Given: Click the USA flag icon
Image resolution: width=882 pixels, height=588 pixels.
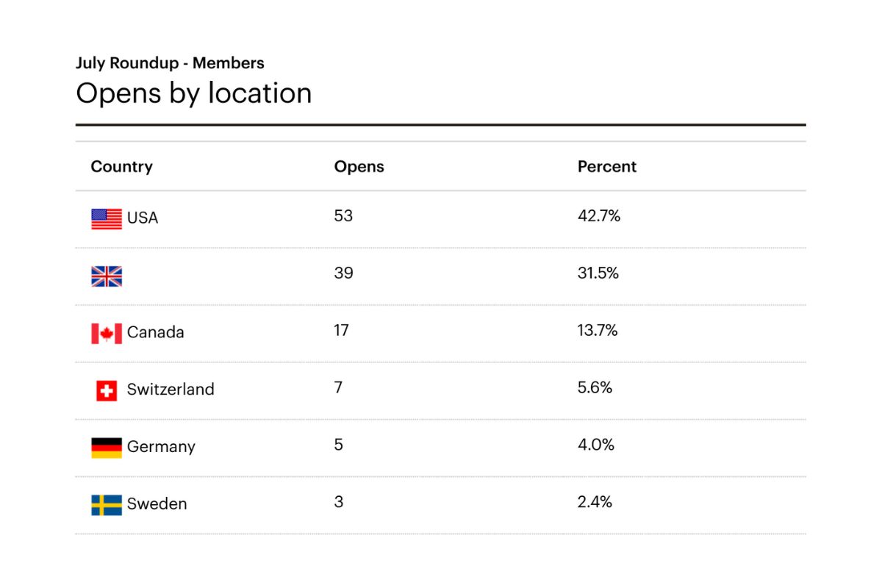Looking at the screenshot, I should tap(107, 219).
